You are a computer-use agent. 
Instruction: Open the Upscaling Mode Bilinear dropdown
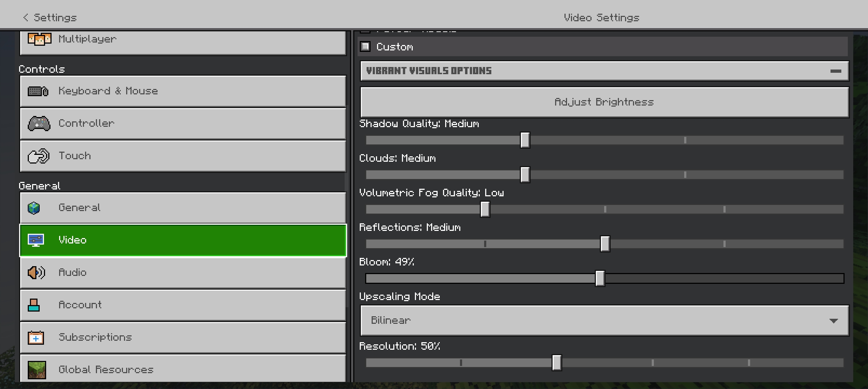[x=604, y=321]
